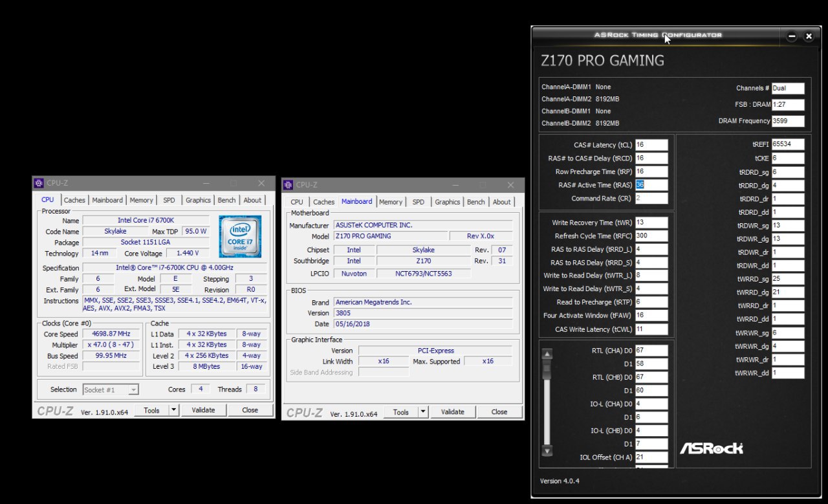Screen dimensions: 828x504
Task: Click the BIOS date 05/16/2018
Action: tap(423, 324)
